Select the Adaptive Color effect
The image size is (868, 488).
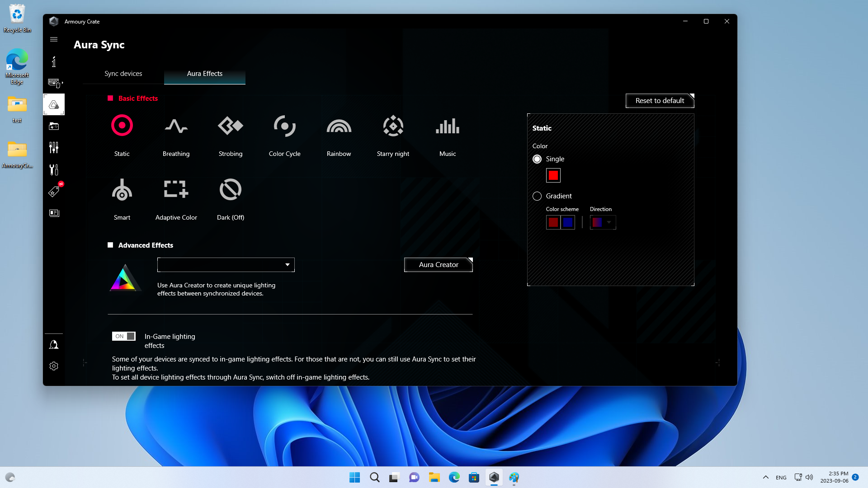(x=176, y=189)
